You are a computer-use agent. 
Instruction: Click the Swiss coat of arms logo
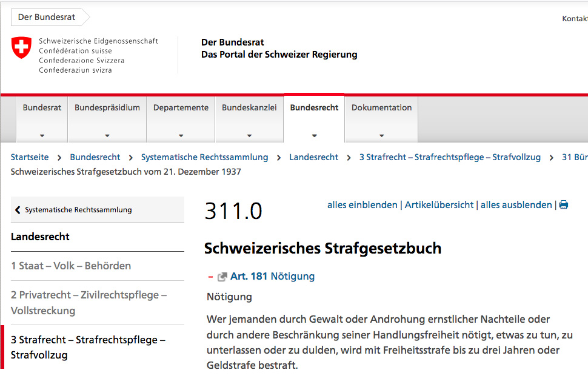click(21, 47)
